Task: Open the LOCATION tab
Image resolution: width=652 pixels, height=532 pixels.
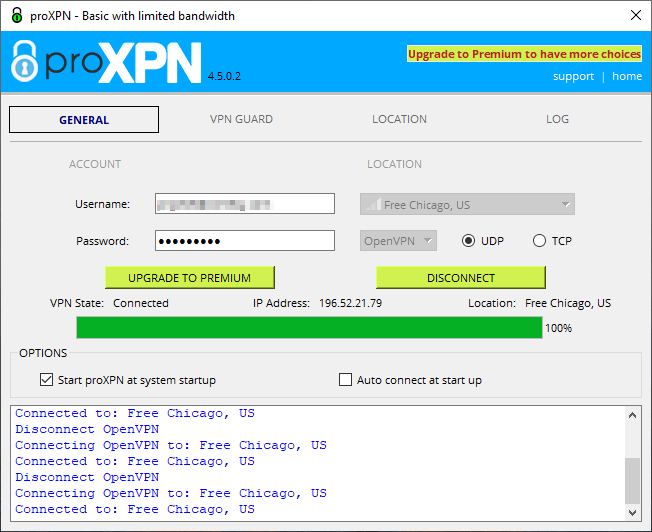Action: pos(399,119)
